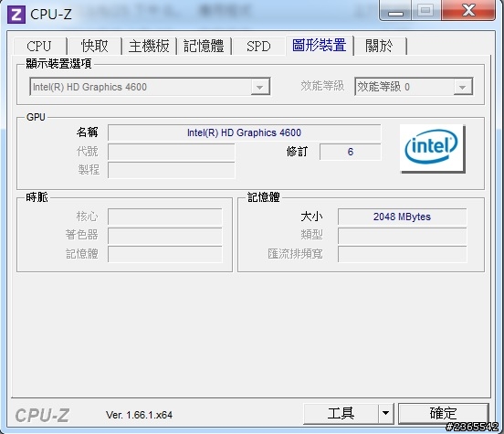The height and width of the screenshot is (434, 504).
Task: Open the SPD tab
Action: pyautogui.click(x=258, y=46)
